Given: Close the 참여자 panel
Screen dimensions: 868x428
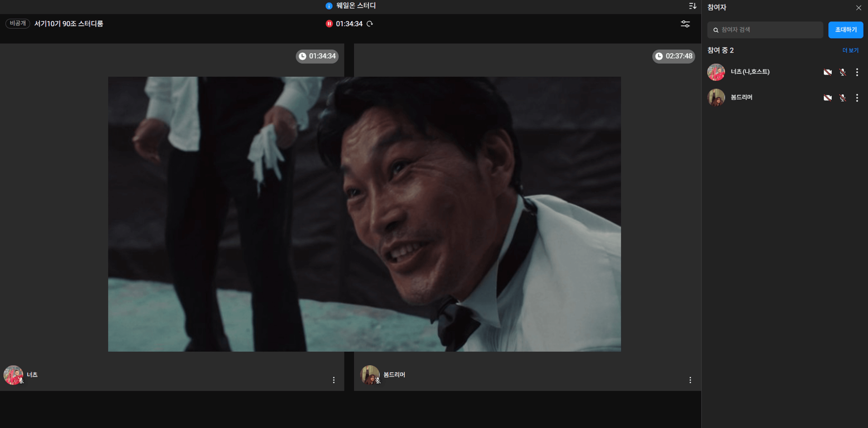Looking at the screenshot, I should 859,7.
